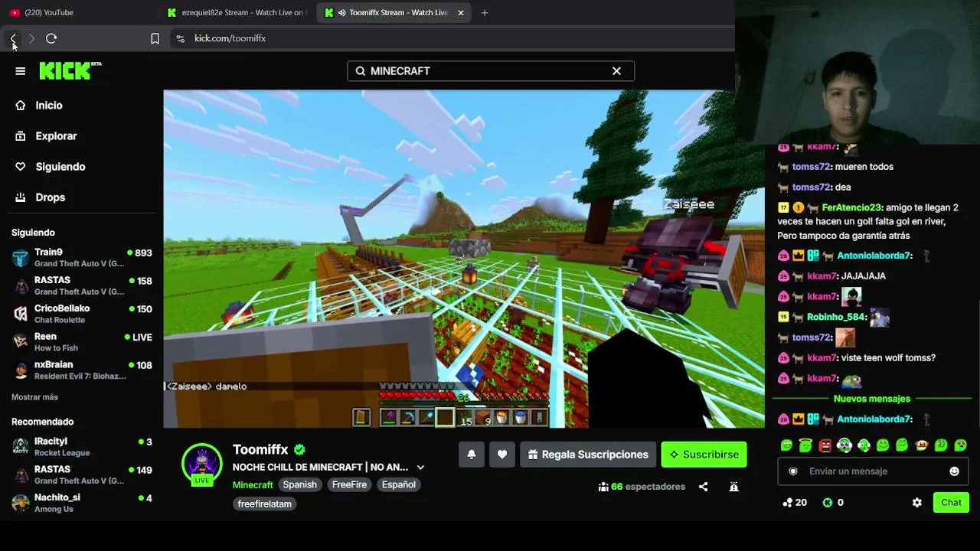The width and height of the screenshot is (980, 551).
Task: Open chat settings gear icon
Action: click(917, 503)
